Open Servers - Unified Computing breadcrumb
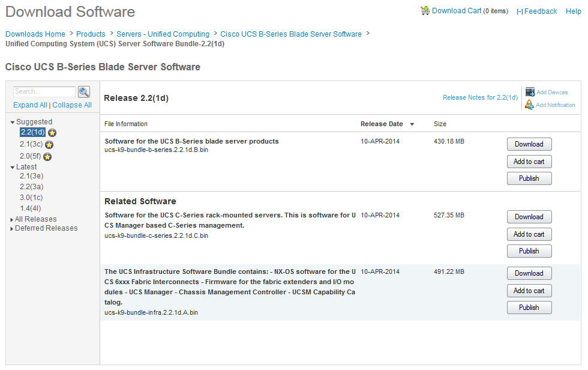This screenshot has height=370, width=588. coord(163,34)
